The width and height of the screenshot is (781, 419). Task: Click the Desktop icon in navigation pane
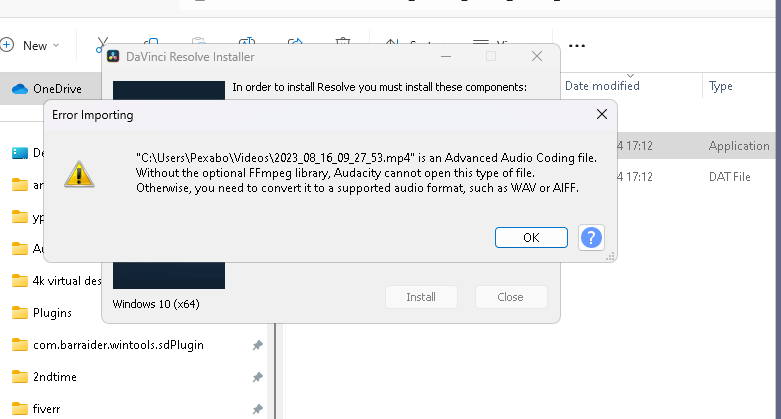pos(20,153)
